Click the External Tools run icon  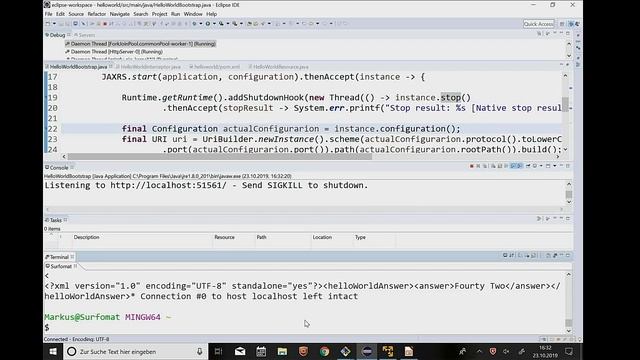coord(235,24)
